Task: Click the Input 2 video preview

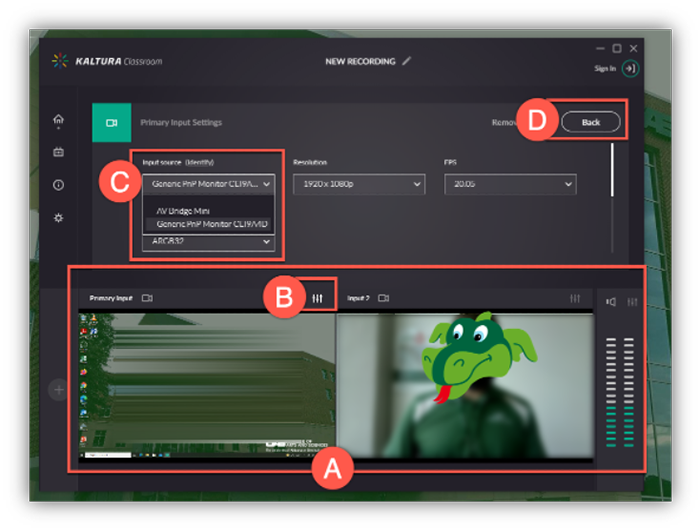Action: pos(464,385)
